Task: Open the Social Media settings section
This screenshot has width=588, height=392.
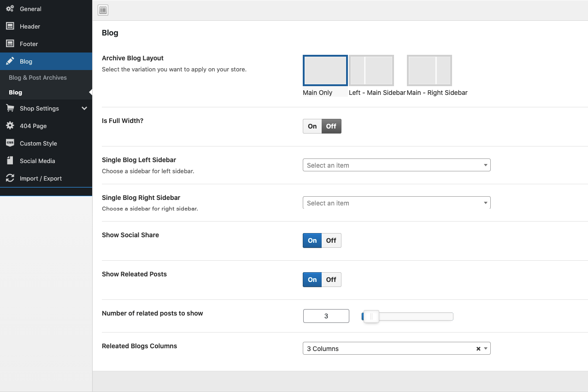Action: tap(37, 161)
